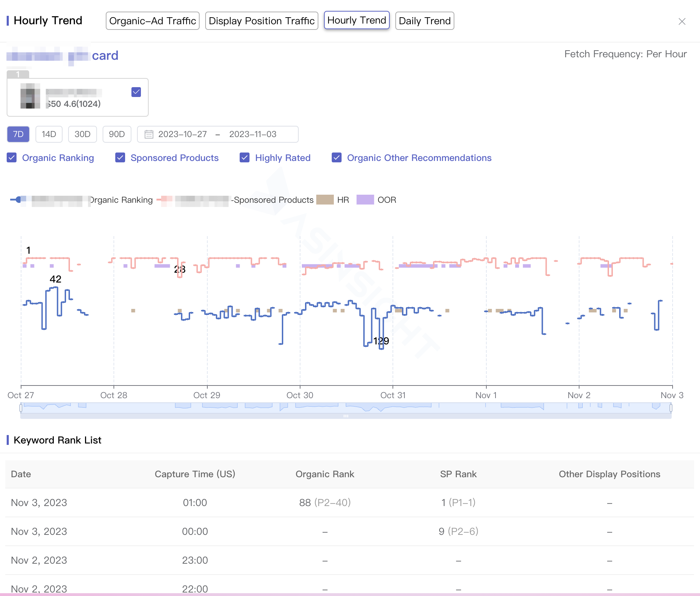Screen dimensions: 700x596
Task: Click the Nov 2 axis label
Action: pyautogui.click(x=579, y=395)
